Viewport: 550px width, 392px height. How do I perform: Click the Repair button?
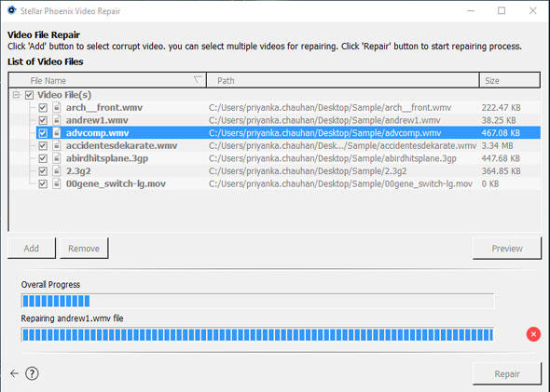[507, 373]
